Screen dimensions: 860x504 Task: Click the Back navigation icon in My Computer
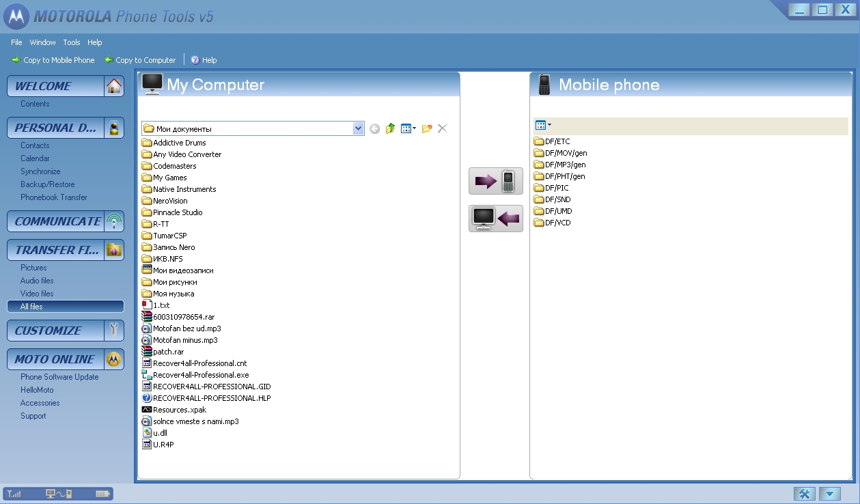click(x=374, y=128)
